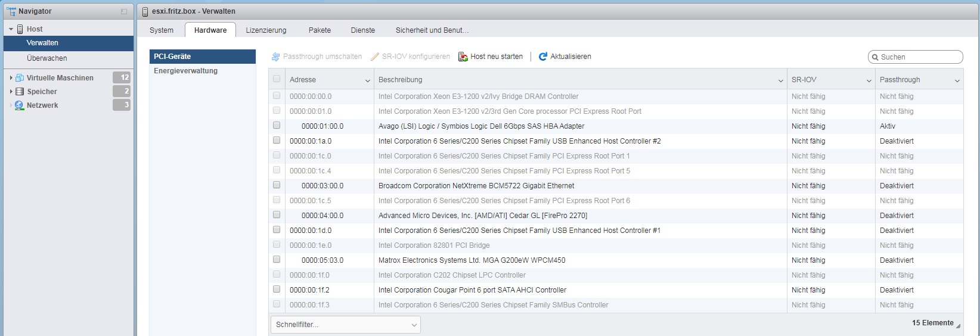The width and height of the screenshot is (980, 336).
Task: Click the Speicher storage icon
Action: click(20, 92)
